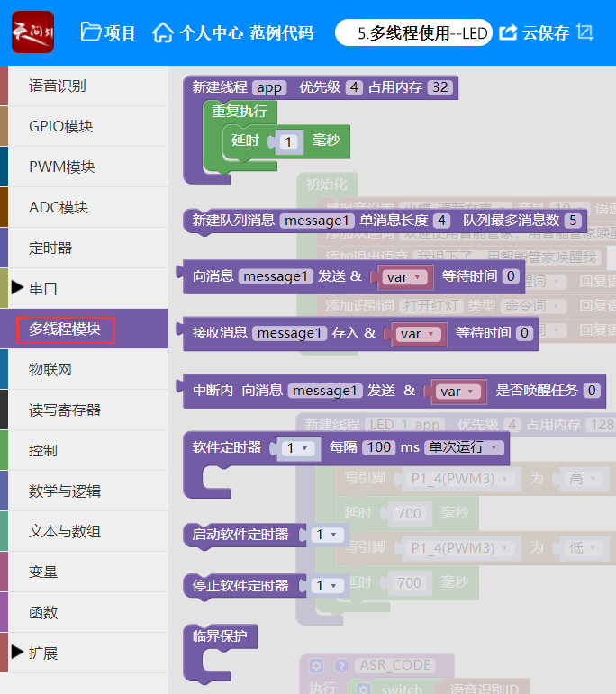Pick the 重复执行 loop block

point(240,111)
